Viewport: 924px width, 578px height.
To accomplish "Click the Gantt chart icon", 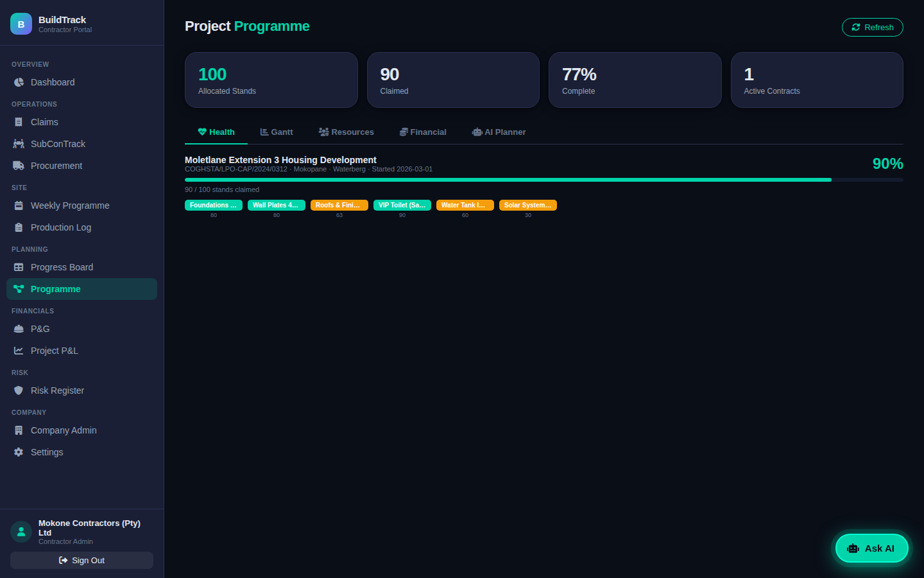I will (264, 132).
